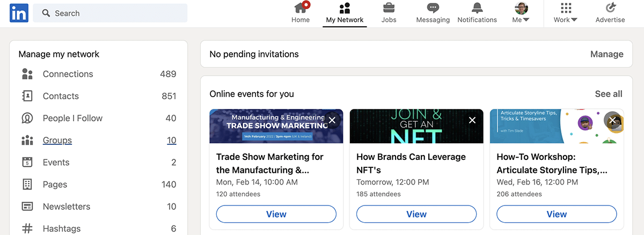Open the Jobs briefcase icon
The image size is (644, 235).
click(x=389, y=9)
